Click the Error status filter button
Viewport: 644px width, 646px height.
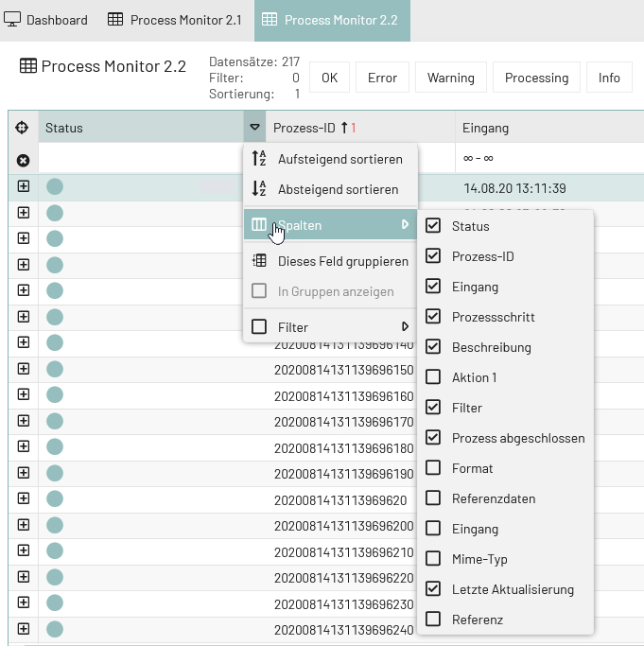(382, 78)
